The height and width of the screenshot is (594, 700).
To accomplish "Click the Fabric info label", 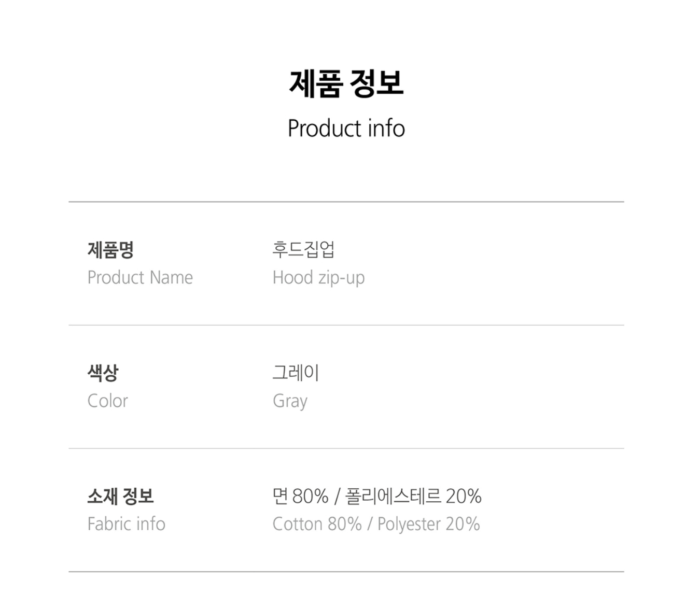I will coord(126,524).
